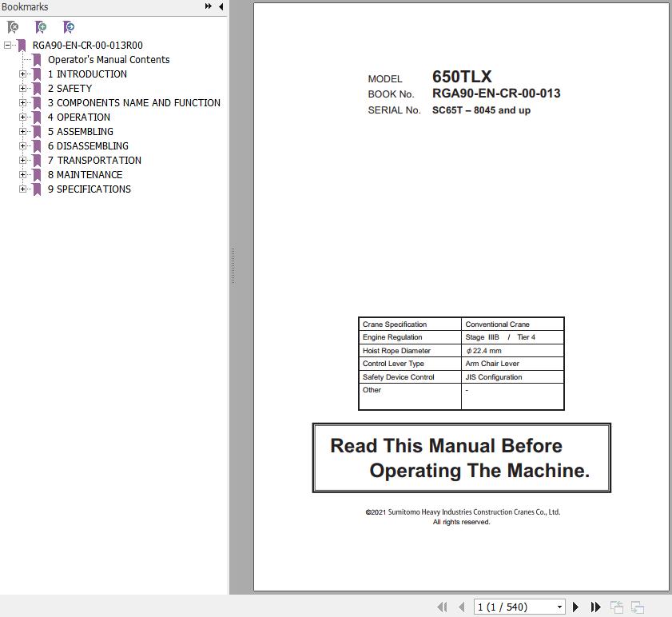
Task: Click the Conventional Crane table cell
Action: click(x=512, y=324)
